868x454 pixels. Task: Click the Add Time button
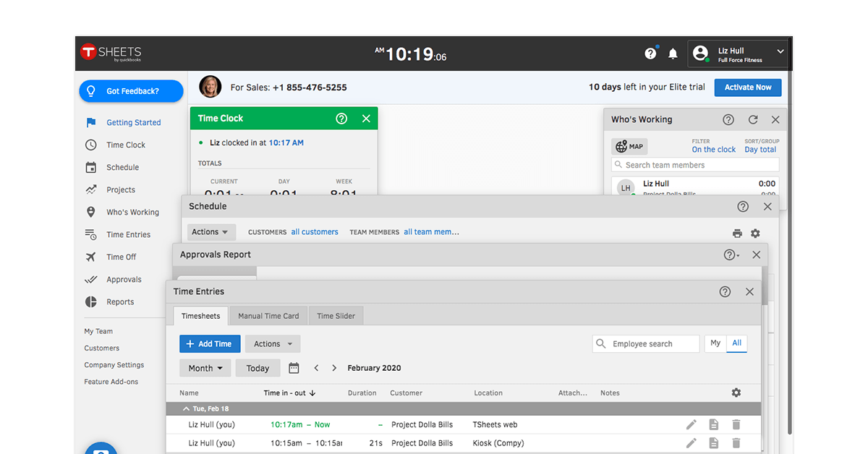[x=210, y=344]
